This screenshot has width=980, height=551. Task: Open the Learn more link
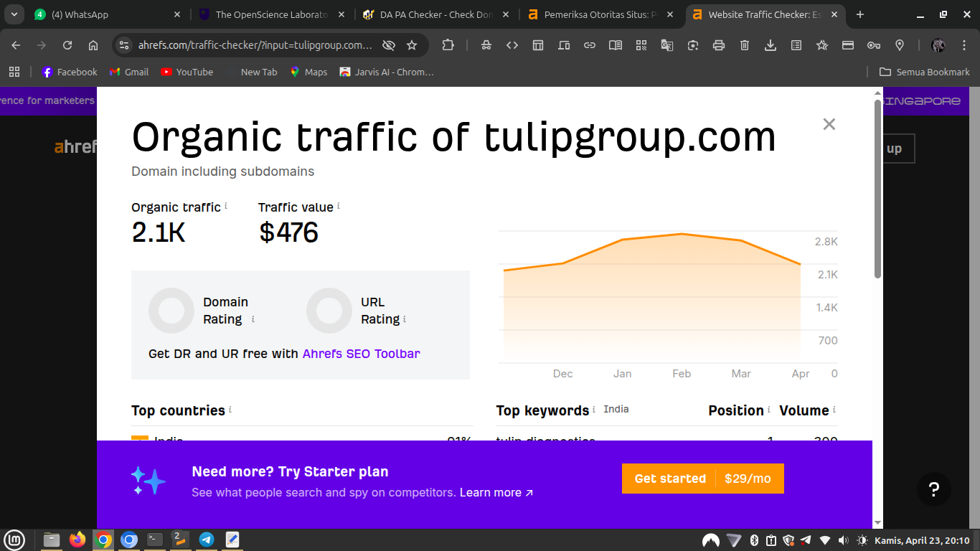496,493
